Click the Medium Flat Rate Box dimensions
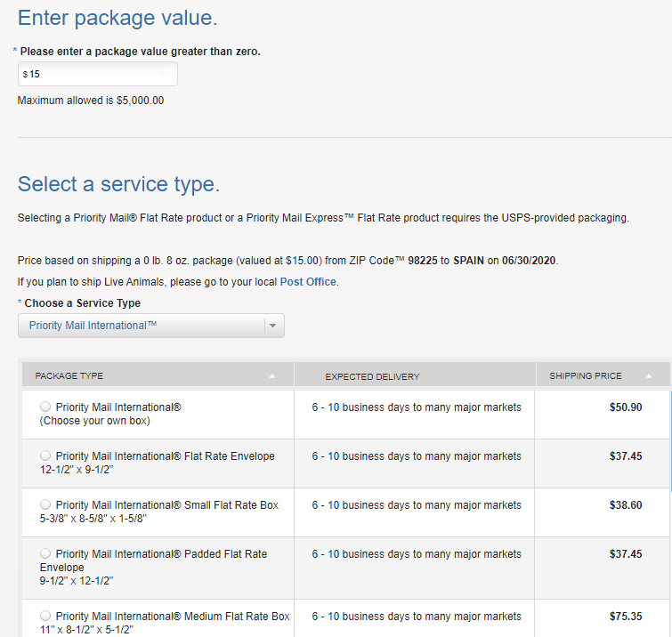This screenshot has width=672, height=637. (86, 629)
